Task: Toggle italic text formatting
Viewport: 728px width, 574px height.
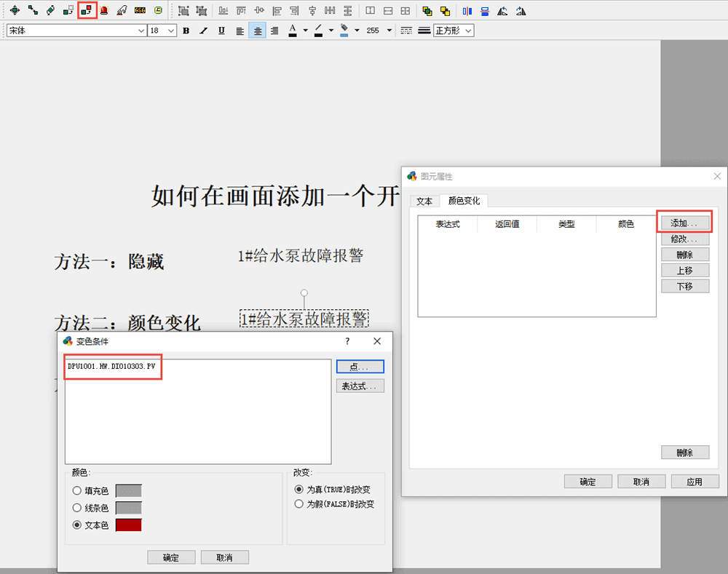Action: click(x=203, y=31)
